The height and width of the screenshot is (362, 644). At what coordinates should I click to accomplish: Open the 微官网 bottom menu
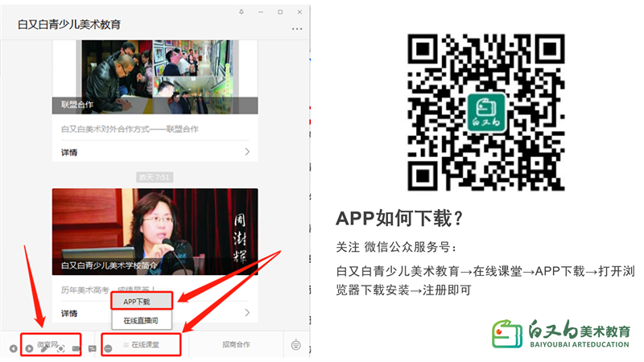(x=48, y=344)
